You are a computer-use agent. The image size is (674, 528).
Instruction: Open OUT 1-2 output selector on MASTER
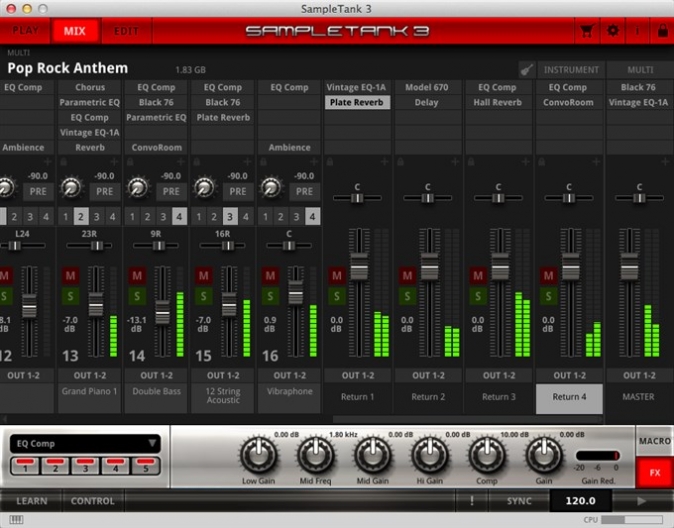click(639, 375)
